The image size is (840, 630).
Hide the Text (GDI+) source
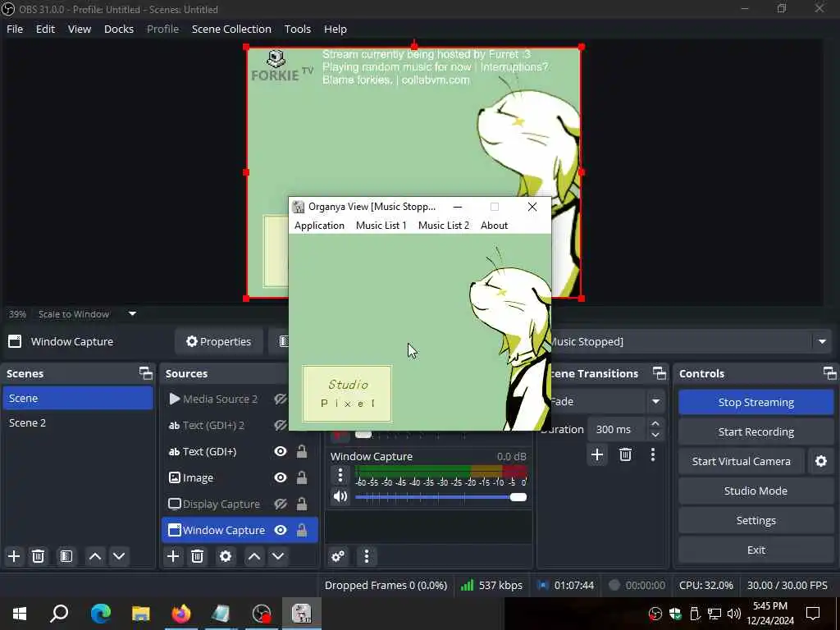pos(281,452)
